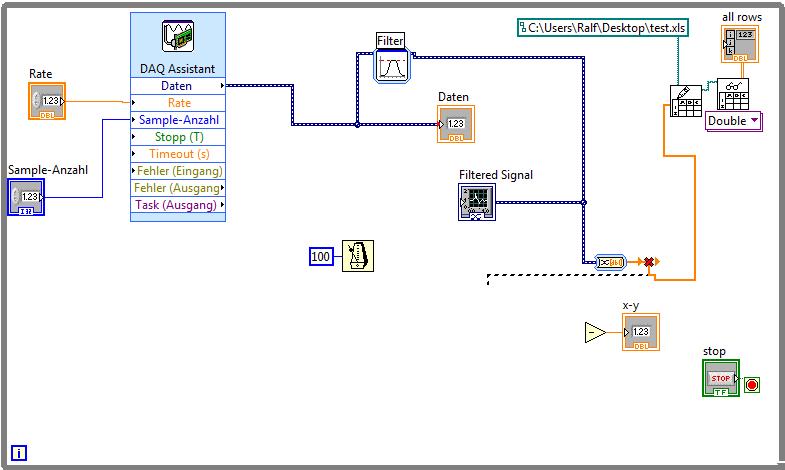785x470 pixels.
Task: Select the Read From Spreadsheet File VI
Action: pyautogui.click(x=733, y=94)
